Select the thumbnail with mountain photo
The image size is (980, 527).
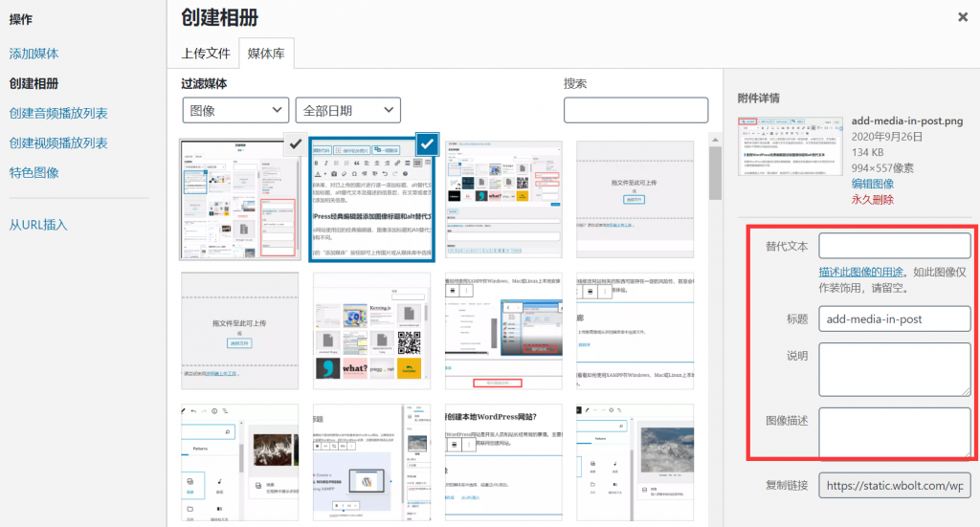[635, 463]
